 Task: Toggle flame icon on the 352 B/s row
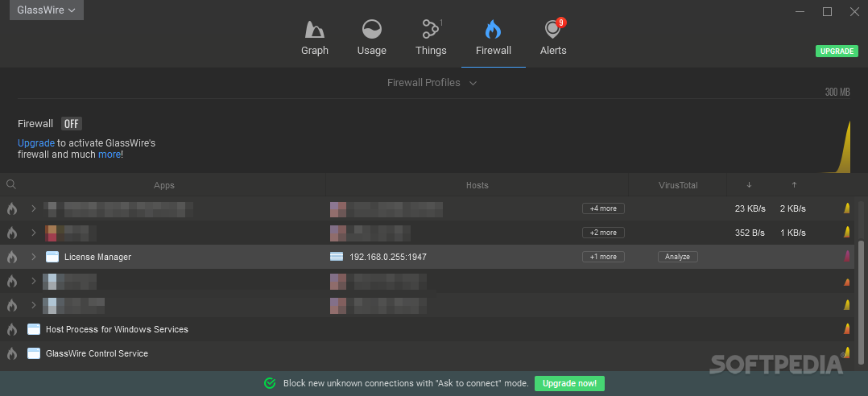(x=11, y=233)
